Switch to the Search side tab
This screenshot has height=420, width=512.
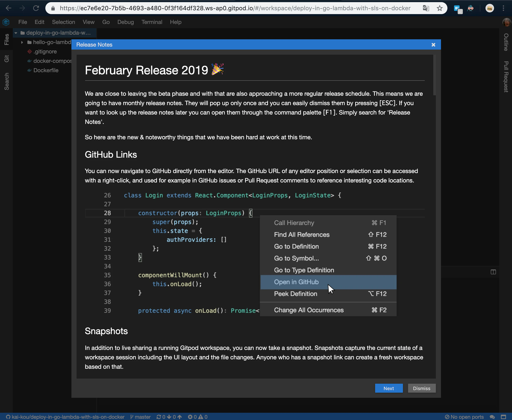click(x=6, y=82)
